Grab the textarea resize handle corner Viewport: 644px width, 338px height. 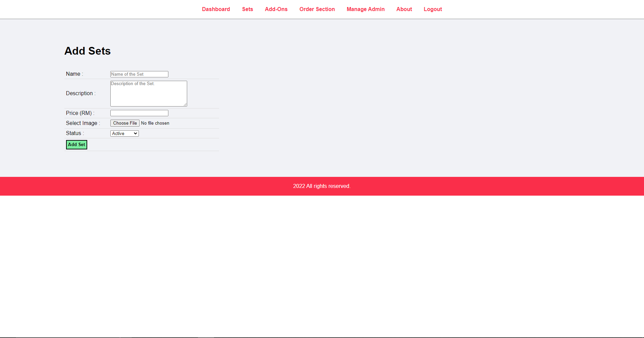tap(185, 105)
